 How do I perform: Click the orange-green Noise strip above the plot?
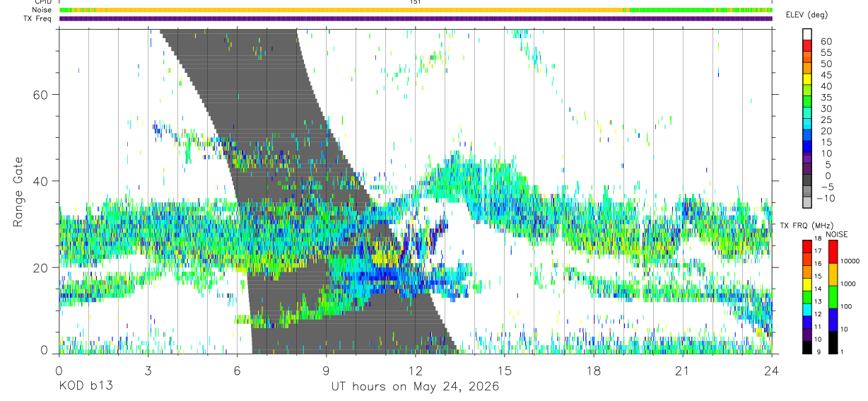click(x=416, y=10)
